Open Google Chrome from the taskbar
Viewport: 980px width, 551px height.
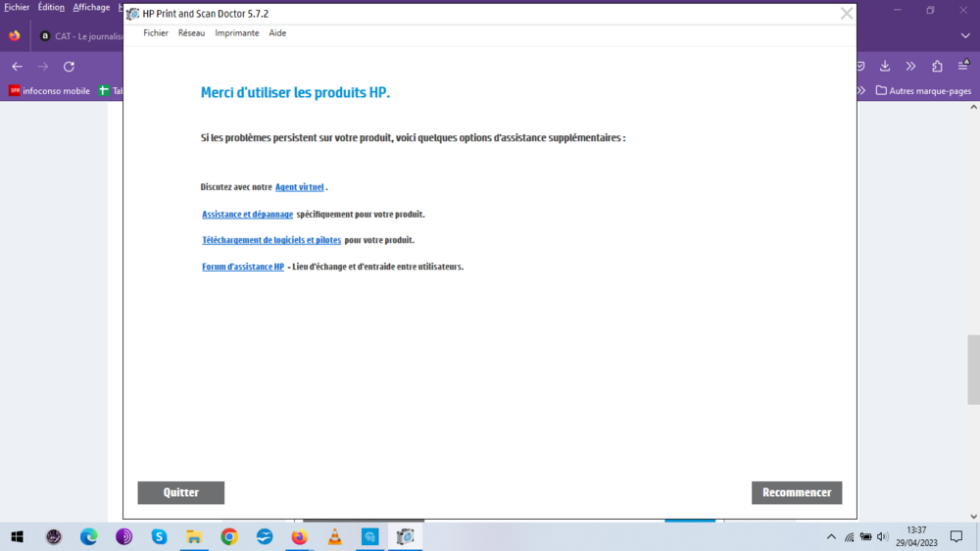pyautogui.click(x=229, y=536)
